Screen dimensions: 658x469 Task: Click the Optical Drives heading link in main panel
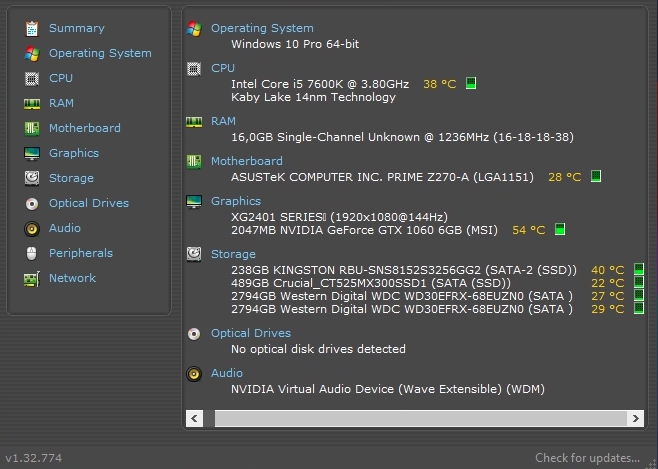[x=251, y=333]
